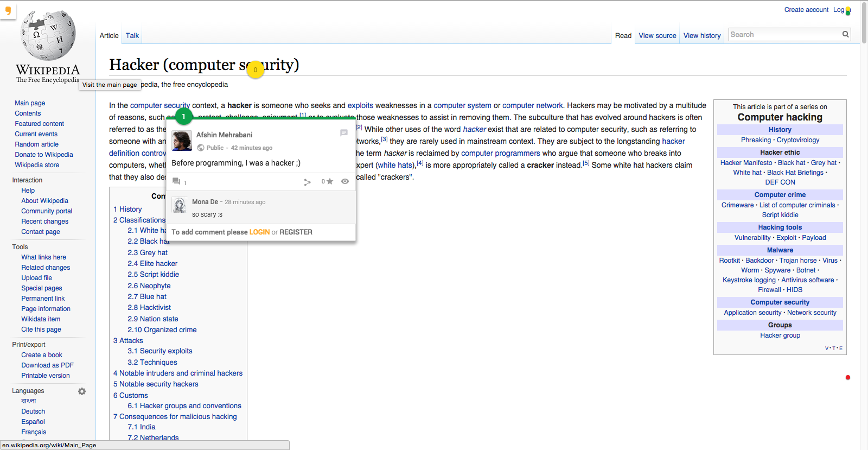
Task: Open the View history tab
Action: click(702, 36)
